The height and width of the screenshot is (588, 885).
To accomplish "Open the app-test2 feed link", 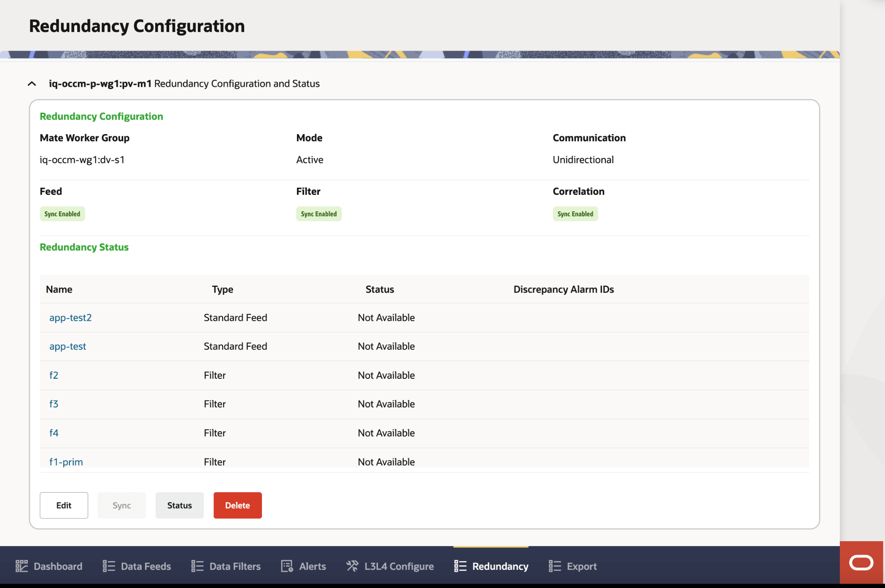I will (x=70, y=317).
